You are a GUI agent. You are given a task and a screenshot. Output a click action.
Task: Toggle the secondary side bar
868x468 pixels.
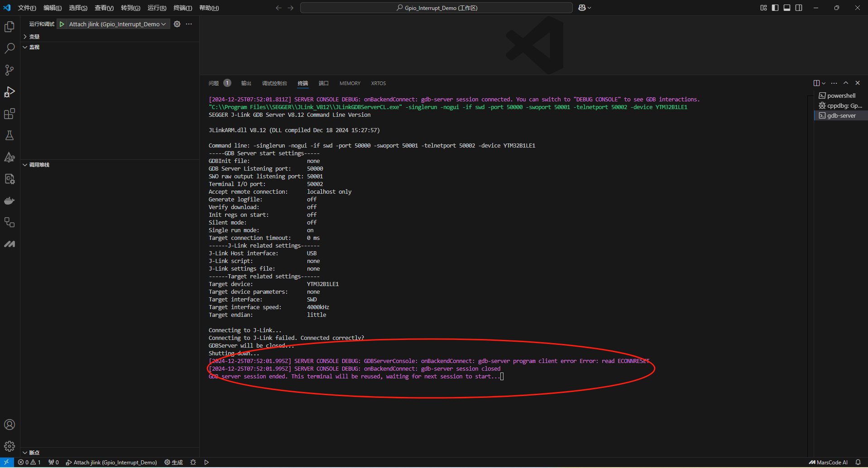pos(799,8)
